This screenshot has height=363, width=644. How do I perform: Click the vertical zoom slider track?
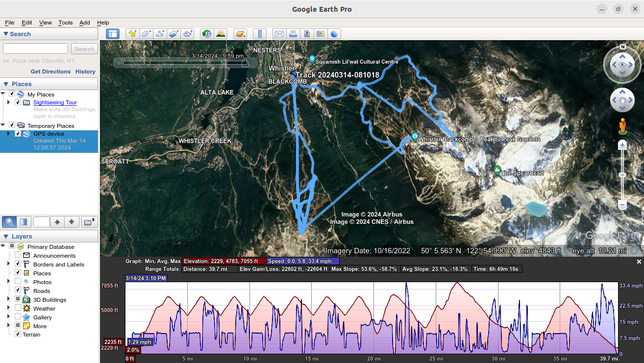tap(622, 175)
